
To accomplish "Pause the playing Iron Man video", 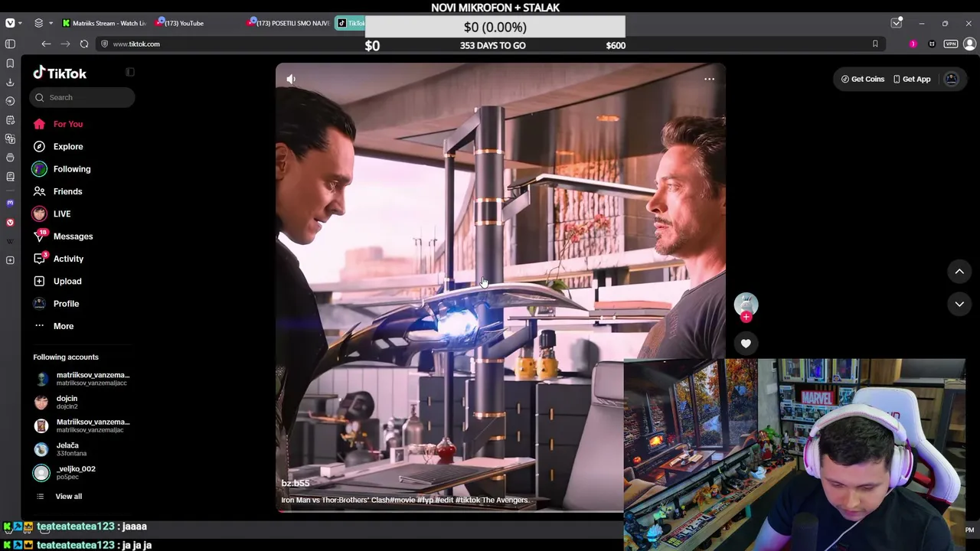I will point(501,287).
